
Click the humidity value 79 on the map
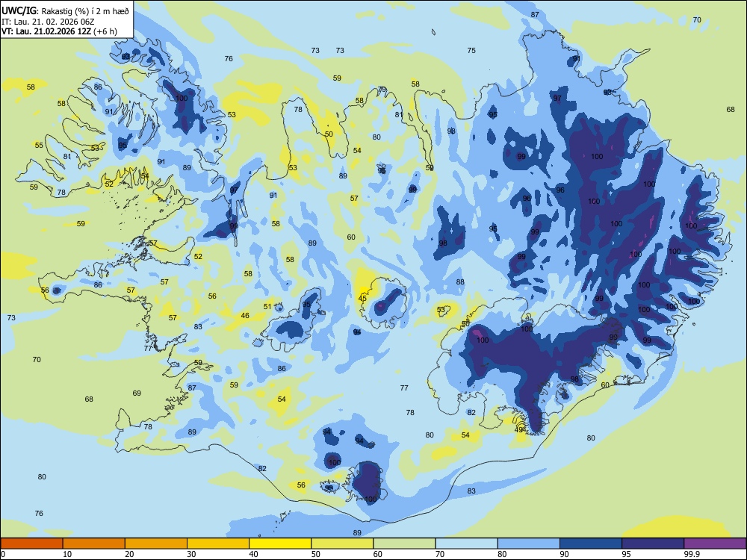tap(382, 90)
